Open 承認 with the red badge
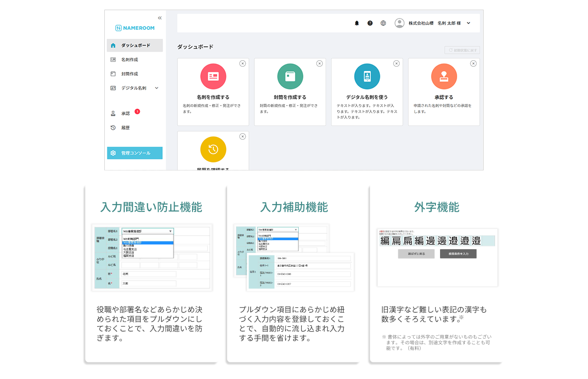The width and height of the screenshot is (588, 379). click(126, 114)
